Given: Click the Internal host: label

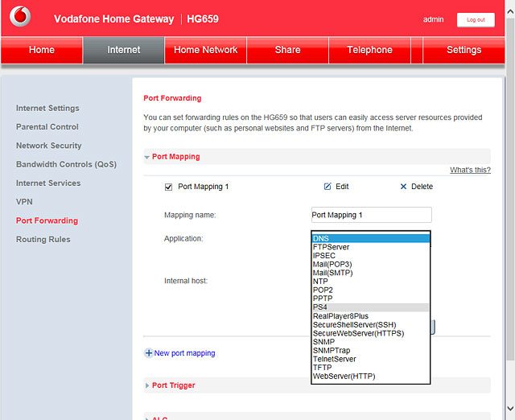Looking at the screenshot, I should pos(186,281).
